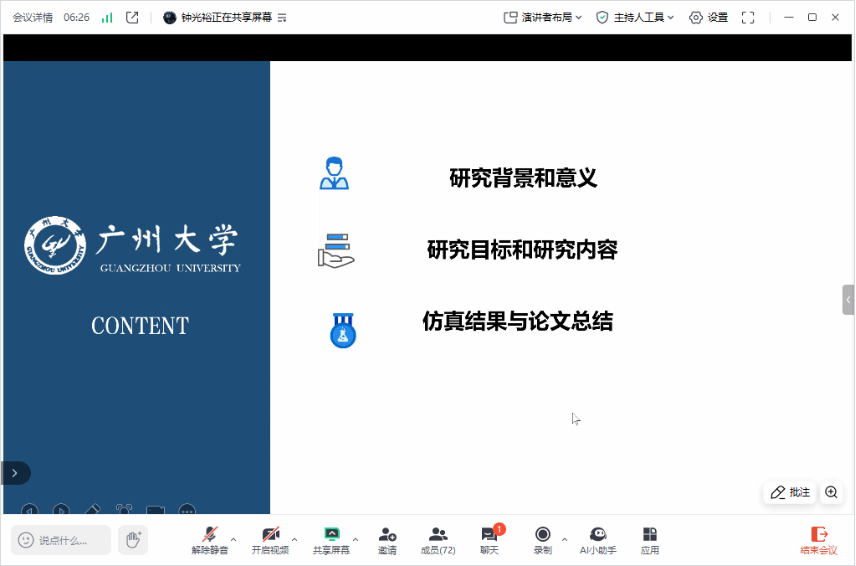Click the 批注 annotate button
This screenshot has height=566, width=856.
pyautogui.click(x=790, y=492)
